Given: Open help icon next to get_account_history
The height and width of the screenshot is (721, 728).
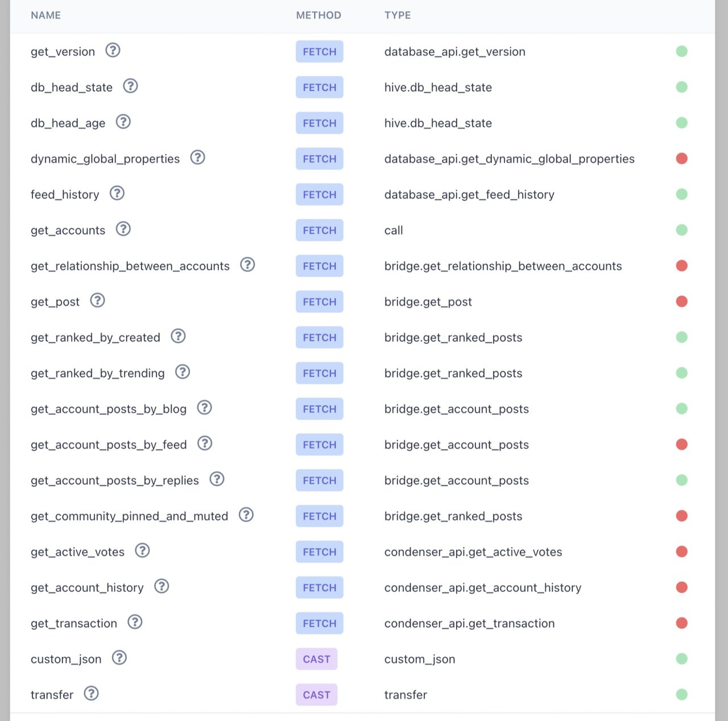Looking at the screenshot, I should pos(162,586).
